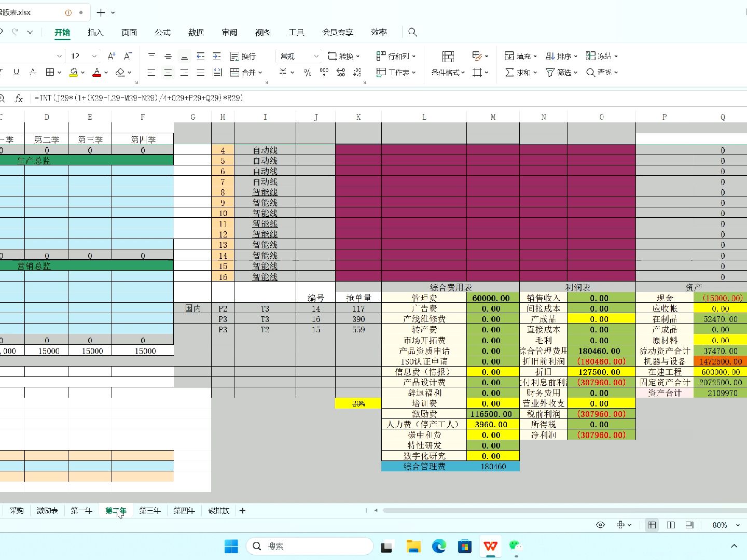Align text to top
Screen dimensions: 747x560
tap(151, 56)
